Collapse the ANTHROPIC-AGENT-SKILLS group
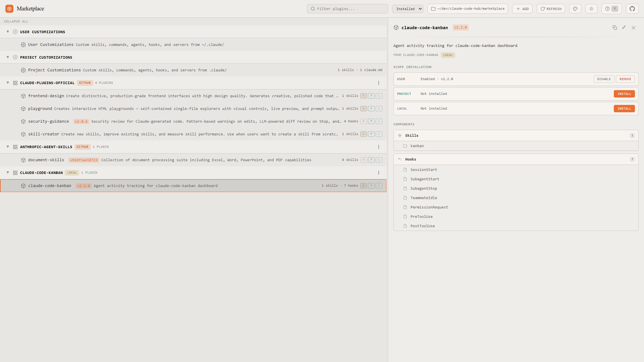This screenshot has width=644, height=362. coord(8,147)
